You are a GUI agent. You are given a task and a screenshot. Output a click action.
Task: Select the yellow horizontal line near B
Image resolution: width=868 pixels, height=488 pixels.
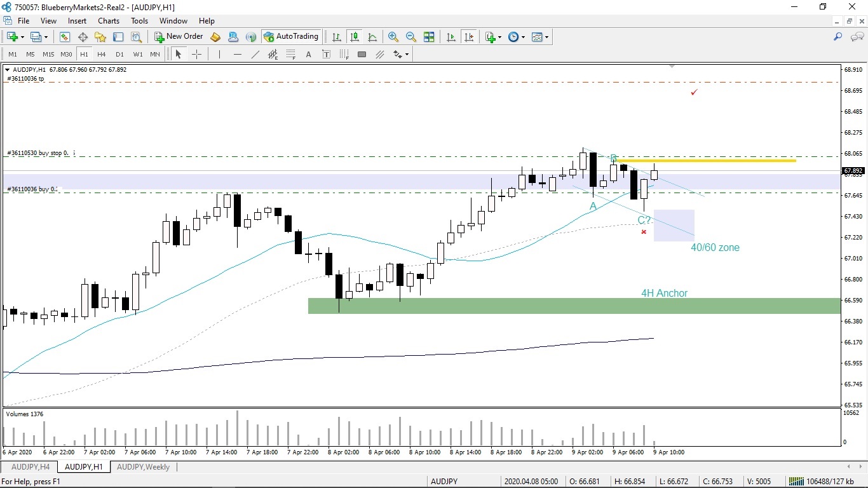705,160
